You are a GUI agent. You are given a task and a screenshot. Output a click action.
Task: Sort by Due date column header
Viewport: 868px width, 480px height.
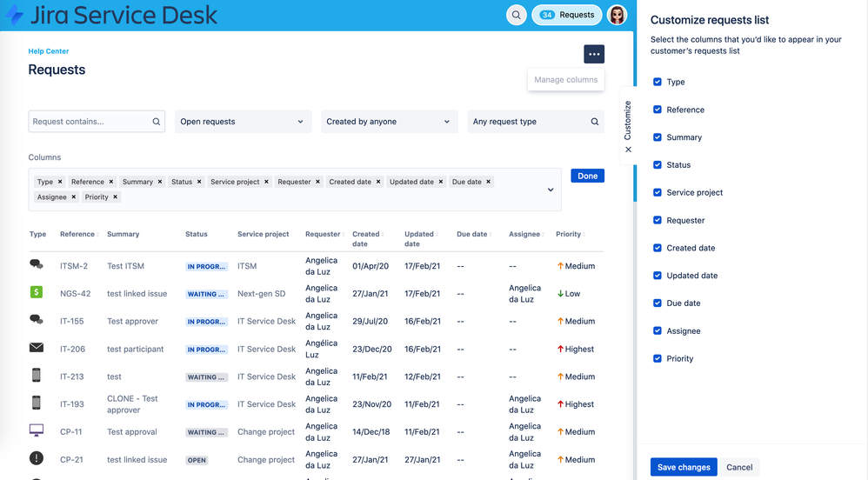click(474, 234)
